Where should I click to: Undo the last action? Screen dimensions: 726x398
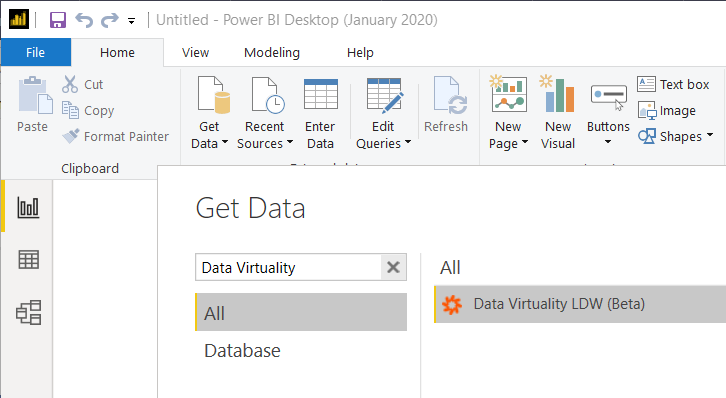tap(84, 20)
